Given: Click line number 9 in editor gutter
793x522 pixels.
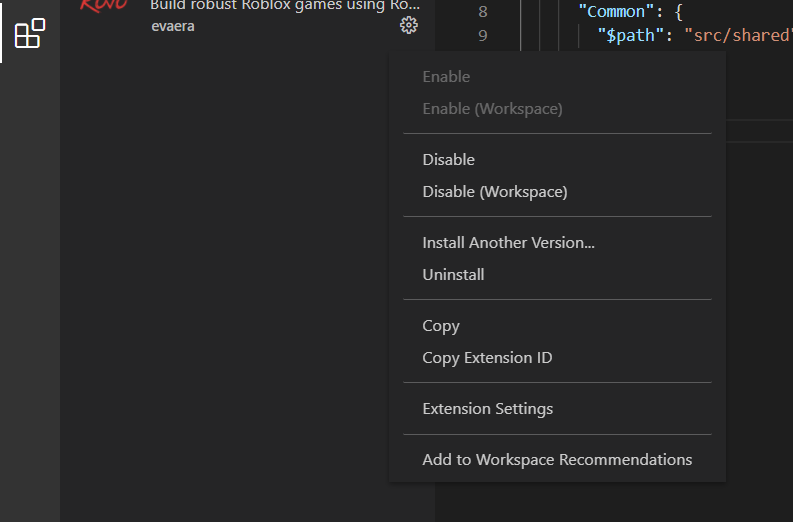Looking at the screenshot, I should click(x=483, y=36).
